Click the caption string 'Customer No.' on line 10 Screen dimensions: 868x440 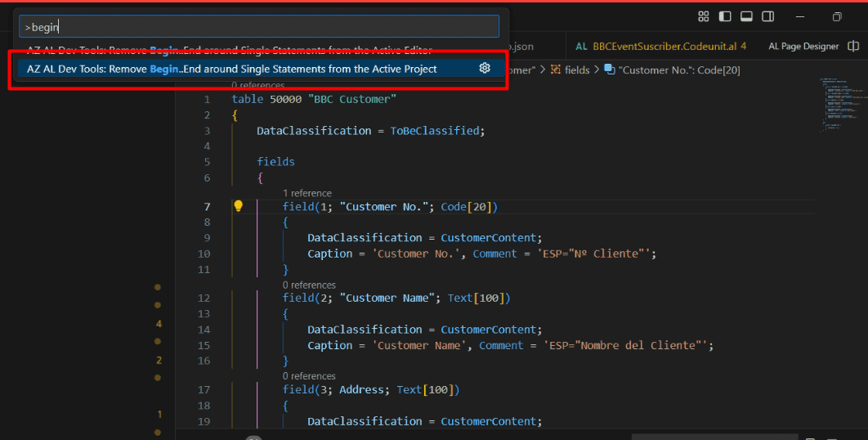[418, 254]
